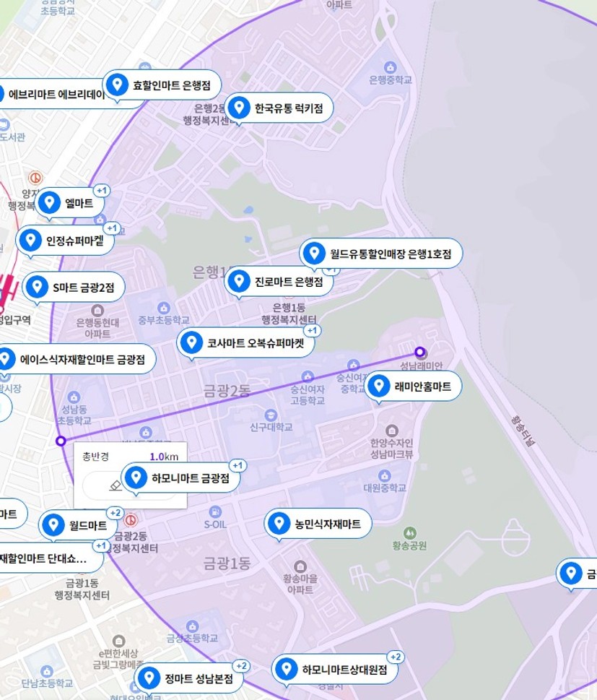
Task: Click the 금광2동 행정복지센터 label
Action: 131,542
